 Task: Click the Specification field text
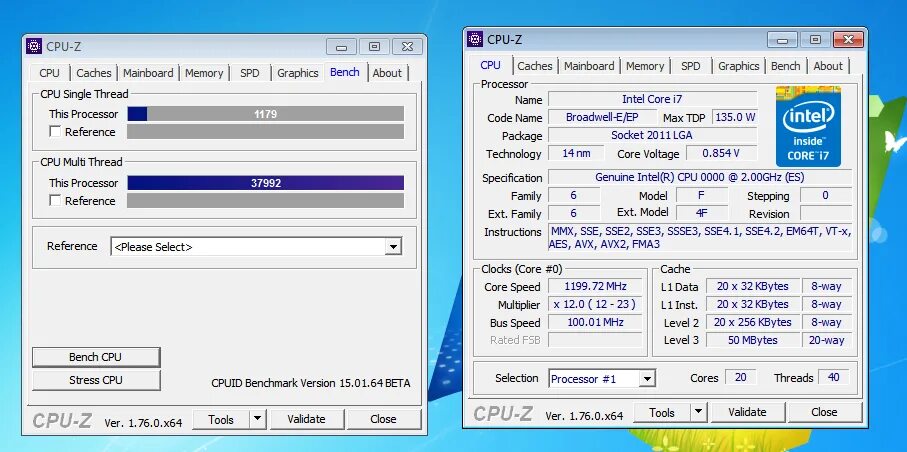click(700, 178)
